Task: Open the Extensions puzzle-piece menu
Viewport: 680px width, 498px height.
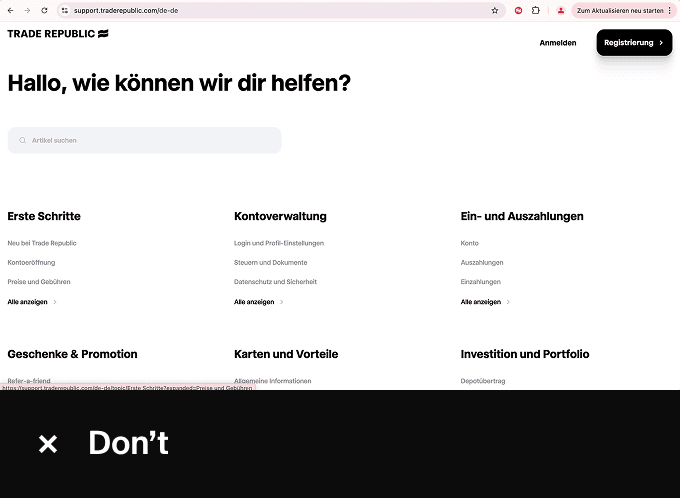Action: point(536,10)
